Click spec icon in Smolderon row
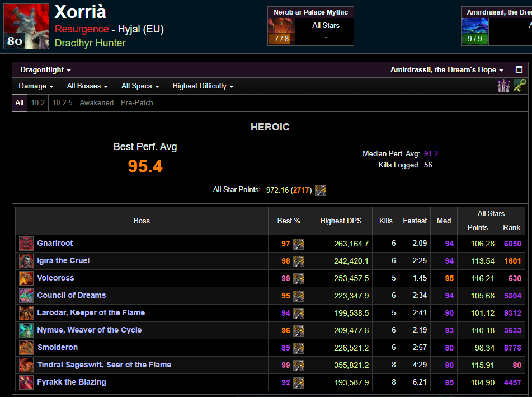Image resolution: width=532 pixels, height=397 pixels. (299, 348)
